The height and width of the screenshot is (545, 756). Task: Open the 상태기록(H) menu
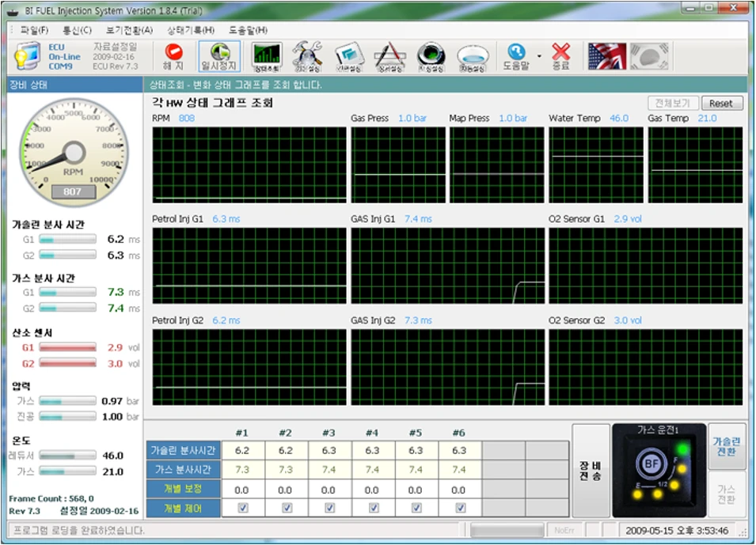pos(191,30)
